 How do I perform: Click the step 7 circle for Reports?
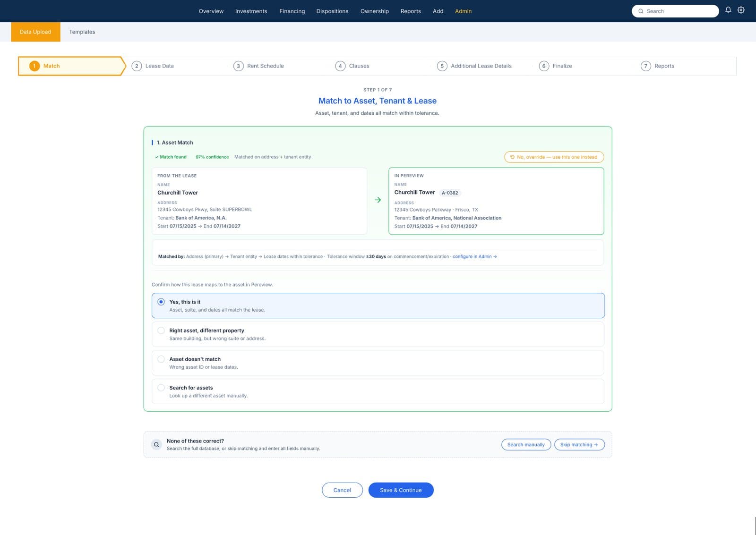pyautogui.click(x=646, y=66)
